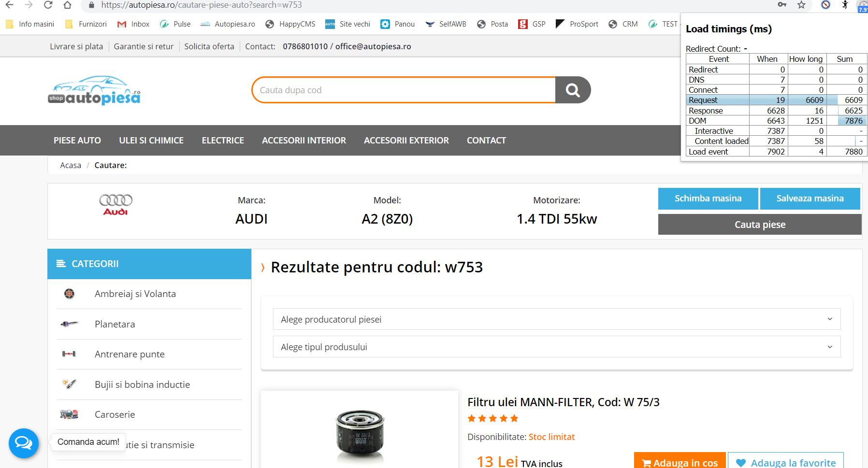Open ACCESORII EXTERIOR menu

point(406,141)
